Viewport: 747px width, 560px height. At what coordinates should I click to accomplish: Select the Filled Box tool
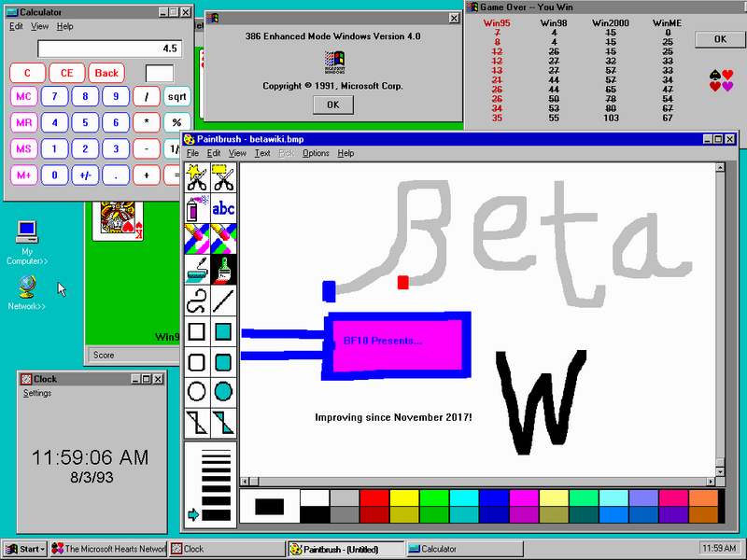click(x=223, y=331)
